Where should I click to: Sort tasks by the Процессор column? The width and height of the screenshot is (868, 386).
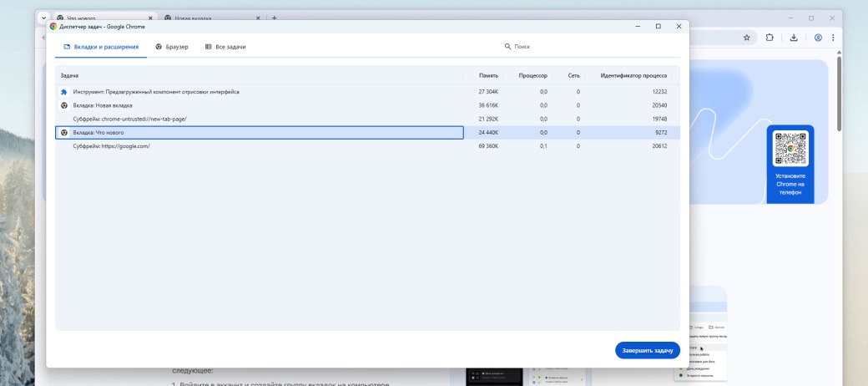point(532,75)
